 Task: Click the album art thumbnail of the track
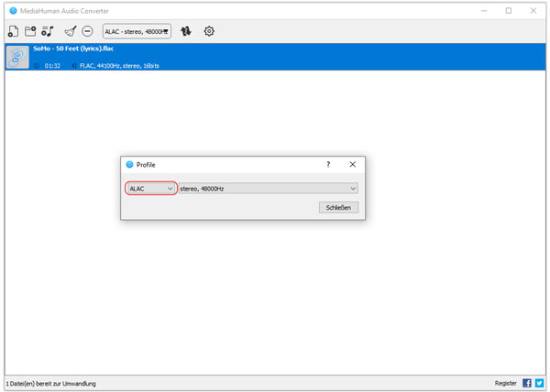tap(17, 57)
